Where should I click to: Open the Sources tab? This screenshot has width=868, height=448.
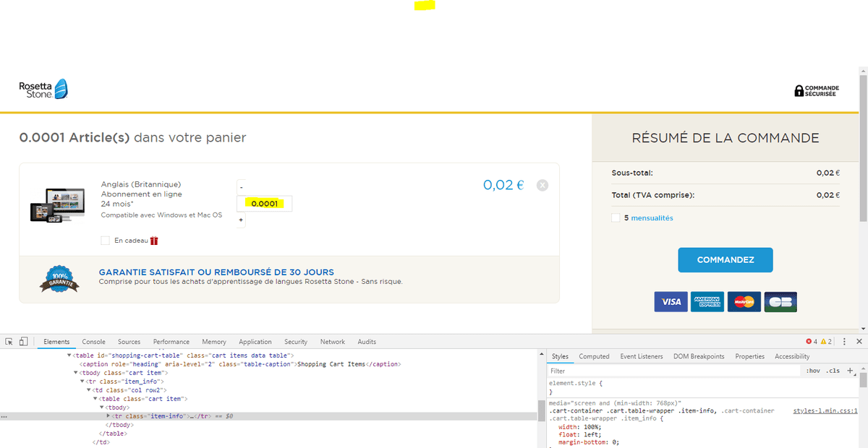click(x=129, y=342)
